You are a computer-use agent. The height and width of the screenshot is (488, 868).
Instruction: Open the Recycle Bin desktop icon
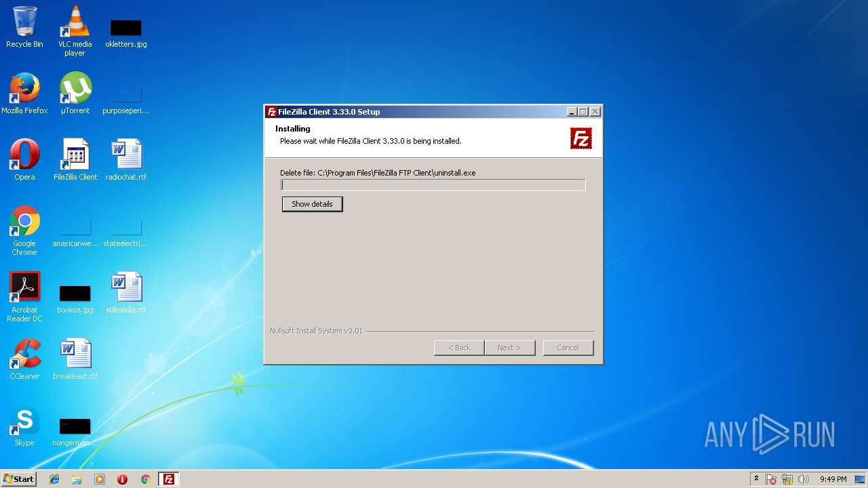tap(24, 27)
